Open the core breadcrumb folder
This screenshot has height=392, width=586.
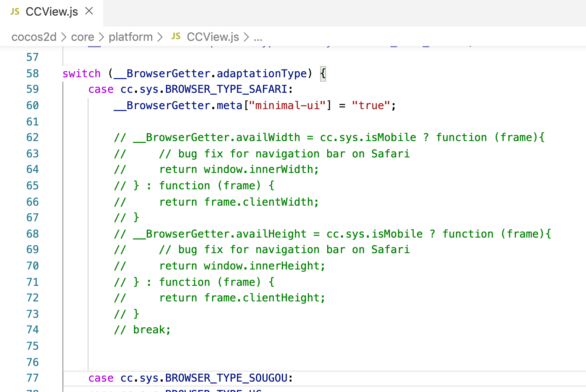pos(82,37)
